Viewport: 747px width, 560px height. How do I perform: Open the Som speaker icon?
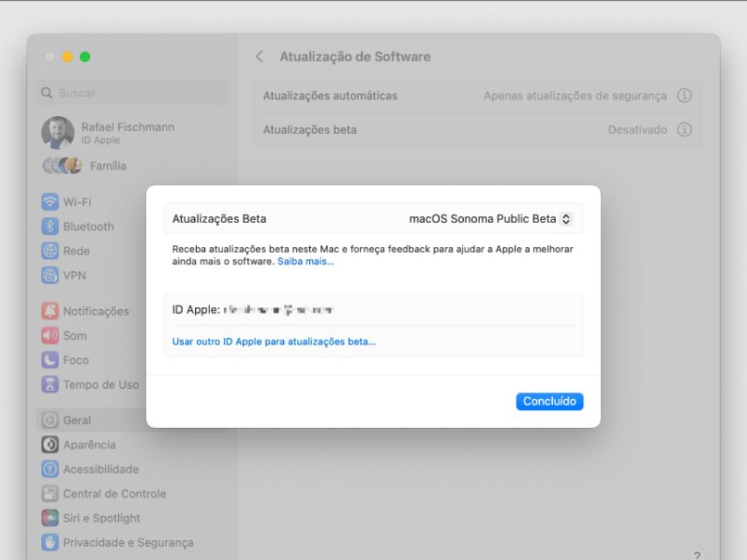50,335
